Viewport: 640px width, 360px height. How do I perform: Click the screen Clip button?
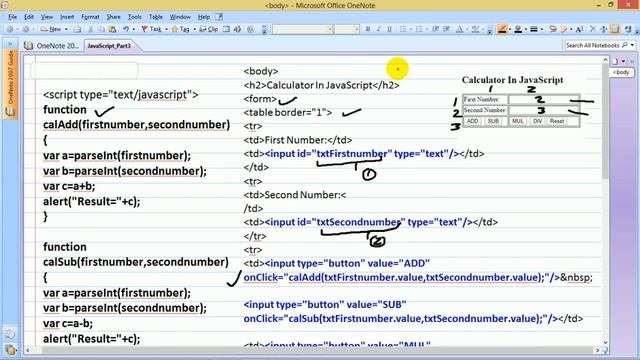209,29
